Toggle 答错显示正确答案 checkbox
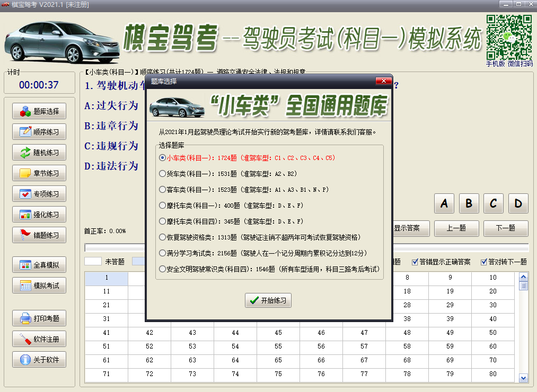This screenshot has height=392, width=537. pyautogui.click(x=416, y=262)
